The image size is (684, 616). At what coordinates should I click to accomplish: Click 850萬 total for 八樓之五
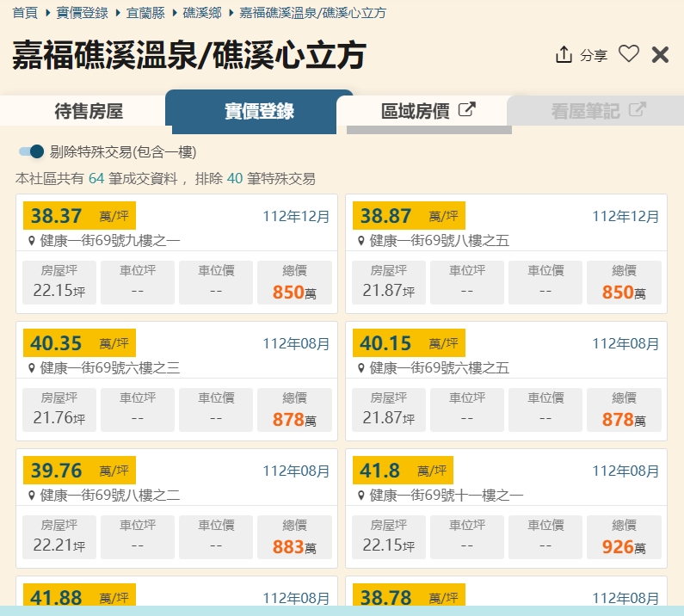pos(624,292)
